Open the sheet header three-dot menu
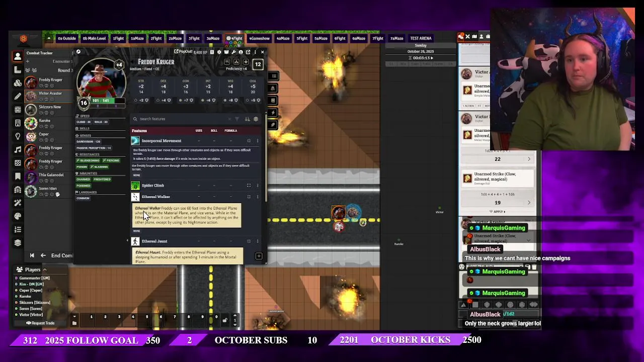This screenshot has width=644, height=362. pyautogui.click(x=255, y=52)
